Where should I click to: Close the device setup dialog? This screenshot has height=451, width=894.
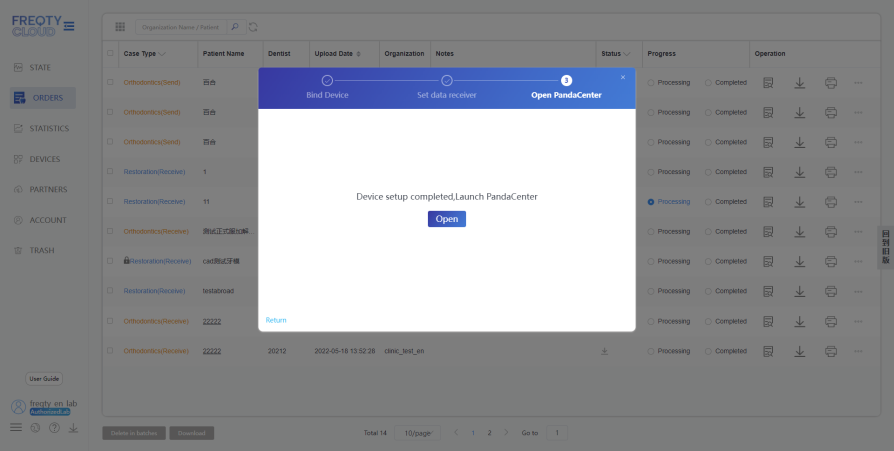(623, 77)
